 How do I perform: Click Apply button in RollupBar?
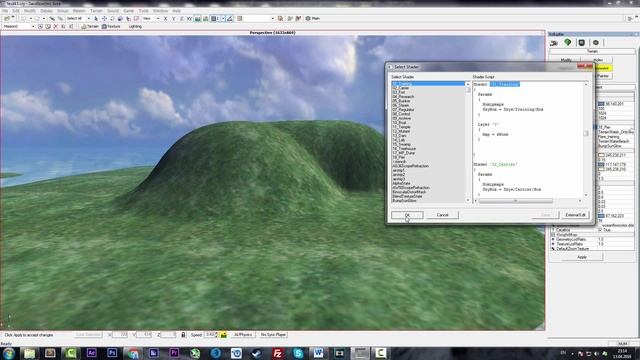click(x=582, y=257)
